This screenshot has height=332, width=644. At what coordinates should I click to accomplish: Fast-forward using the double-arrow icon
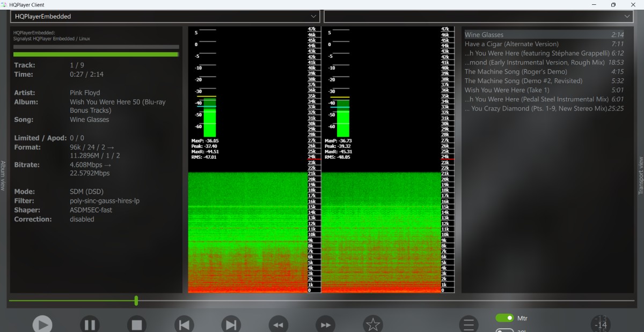[325, 324]
